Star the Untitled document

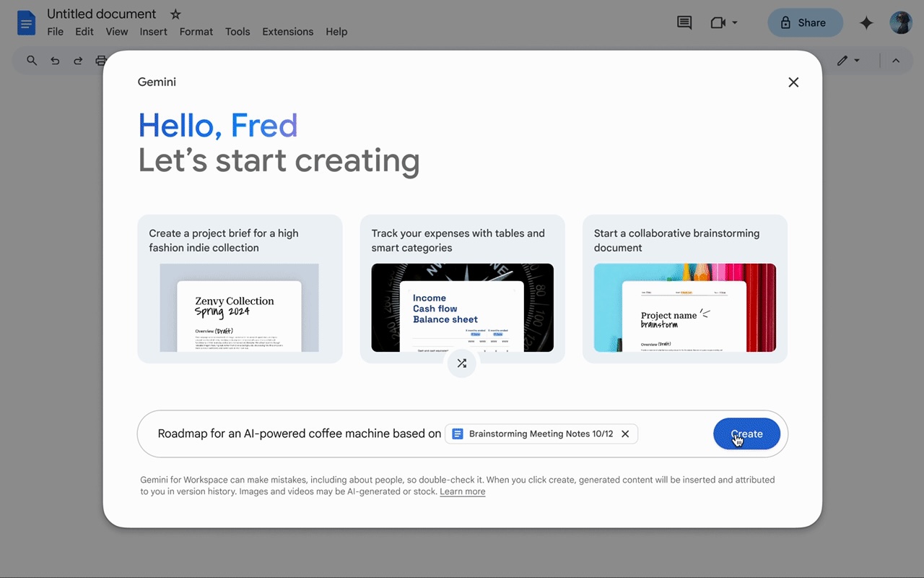pos(175,14)
